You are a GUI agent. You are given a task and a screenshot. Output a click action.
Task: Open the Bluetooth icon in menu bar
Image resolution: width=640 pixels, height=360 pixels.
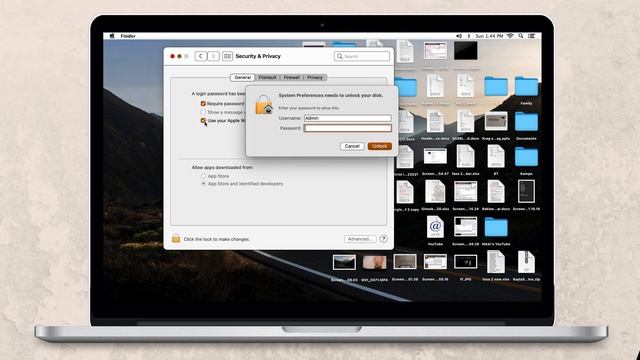(x=469, y=36)
